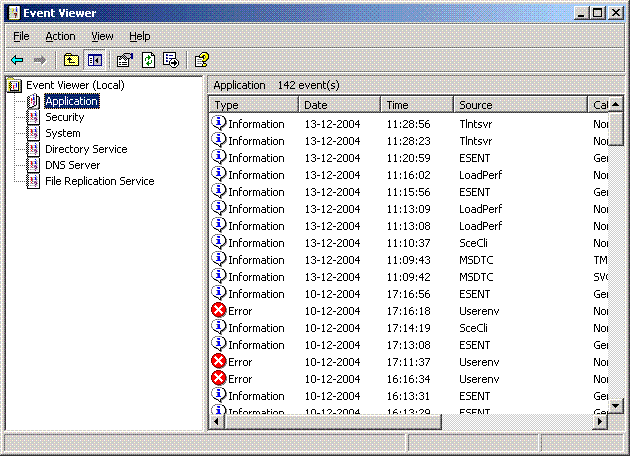
Task: Open the Action menu
Action: tap(60, 36)
